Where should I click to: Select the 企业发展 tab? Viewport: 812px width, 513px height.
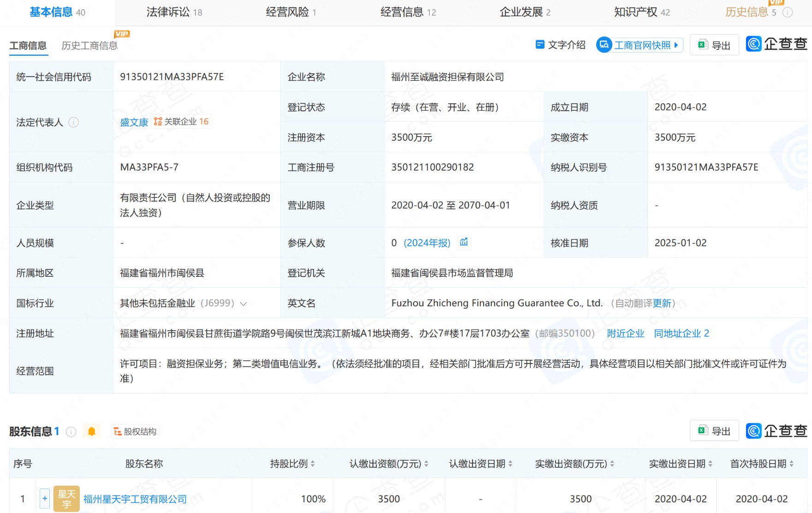click(x=525, y=12)
